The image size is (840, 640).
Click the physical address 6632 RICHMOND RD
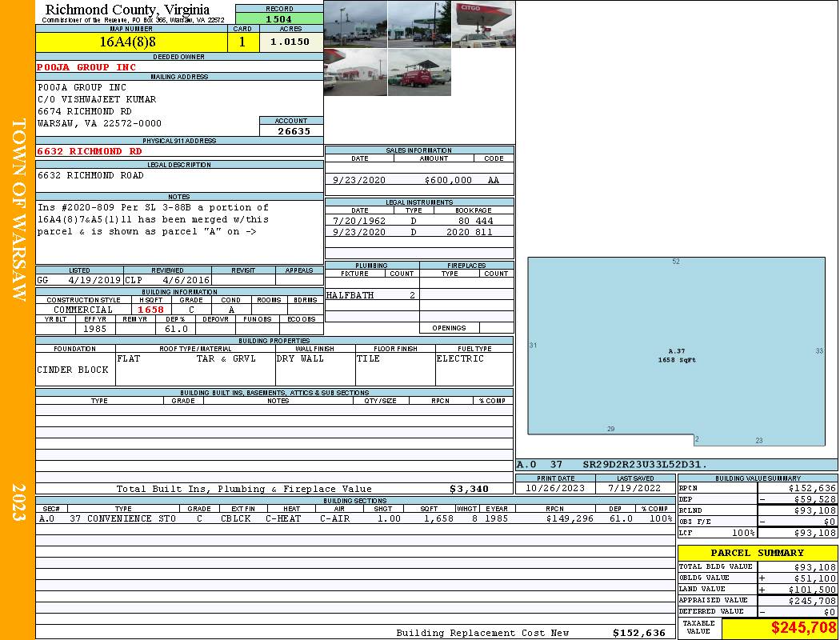pyautogui.click(x=90, y=151)
